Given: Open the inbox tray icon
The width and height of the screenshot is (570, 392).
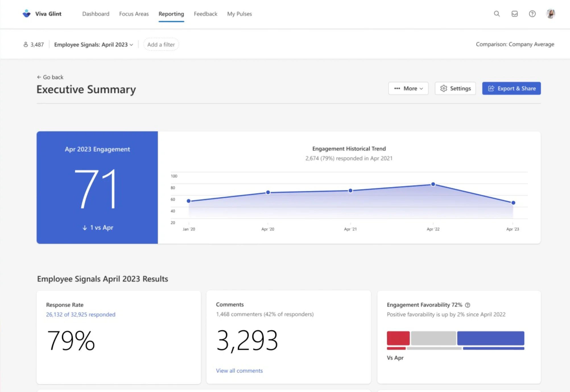Looking at the screenshot, I should pyautogui.click(x=514, y=14).
